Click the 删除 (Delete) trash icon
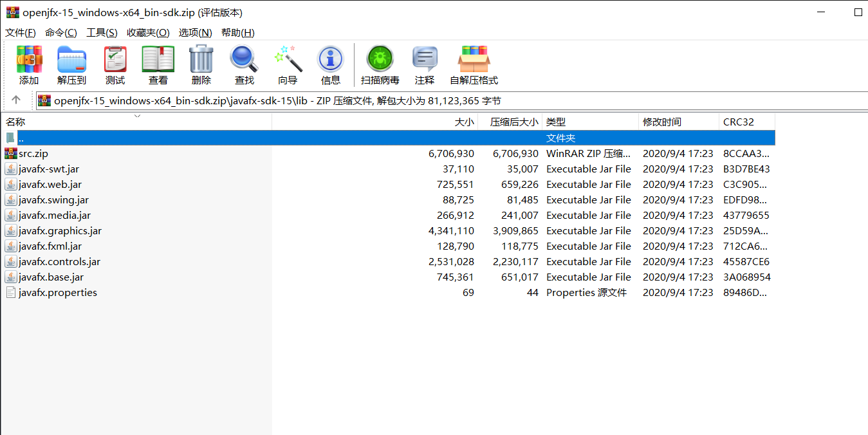The image size is (868, 435). tap(201, 59)
